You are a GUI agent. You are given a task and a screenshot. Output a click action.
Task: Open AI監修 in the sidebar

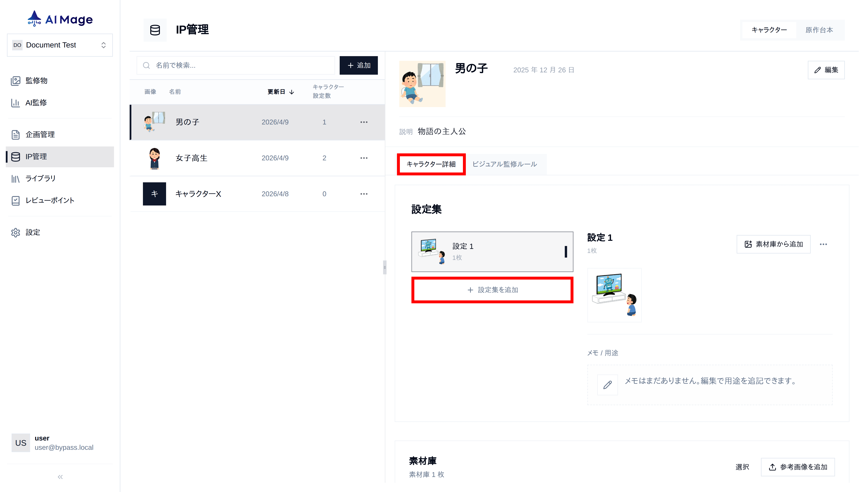(36, 103)
